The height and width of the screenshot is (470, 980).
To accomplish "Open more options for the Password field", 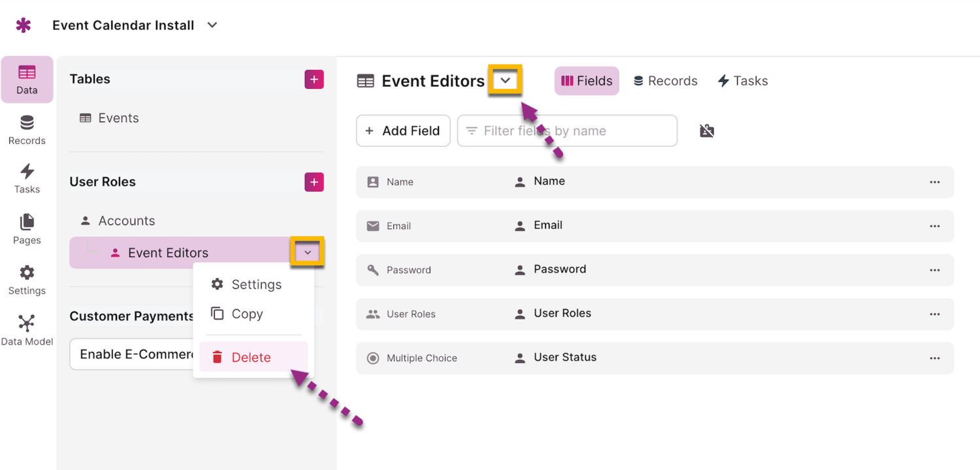I will pyautogui.click(x=934, y=270).
